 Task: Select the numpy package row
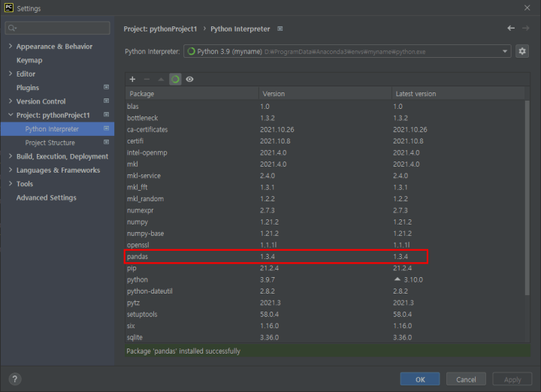tap(325, 222)
